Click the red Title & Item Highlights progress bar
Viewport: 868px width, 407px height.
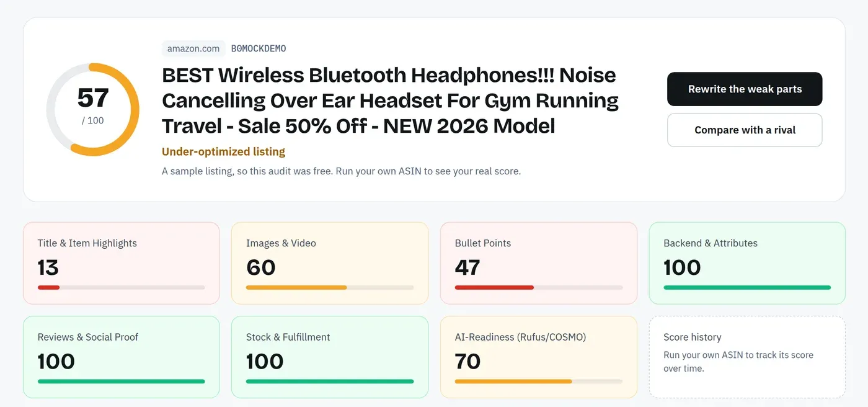[122, 287]
